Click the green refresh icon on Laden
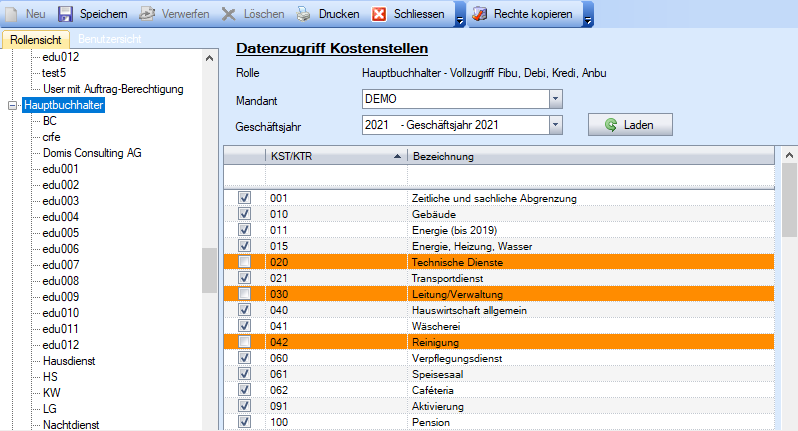 coord(610,125)
